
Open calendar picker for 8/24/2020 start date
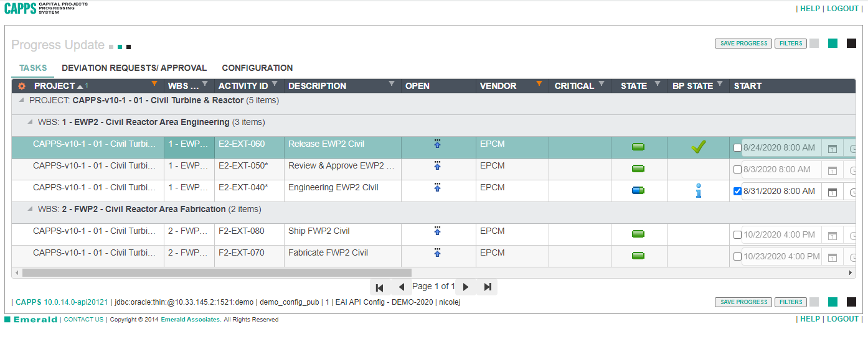(x=832, y=149)
